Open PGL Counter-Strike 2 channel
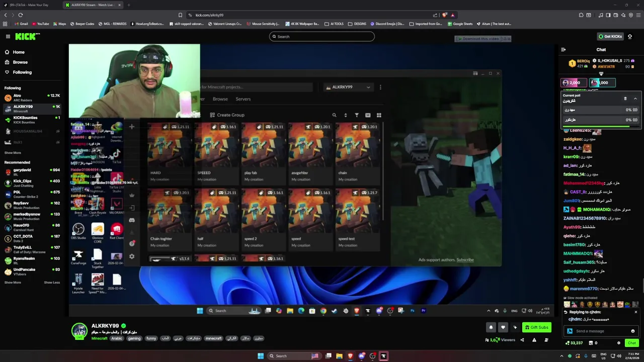 click(x=32, y=194)
